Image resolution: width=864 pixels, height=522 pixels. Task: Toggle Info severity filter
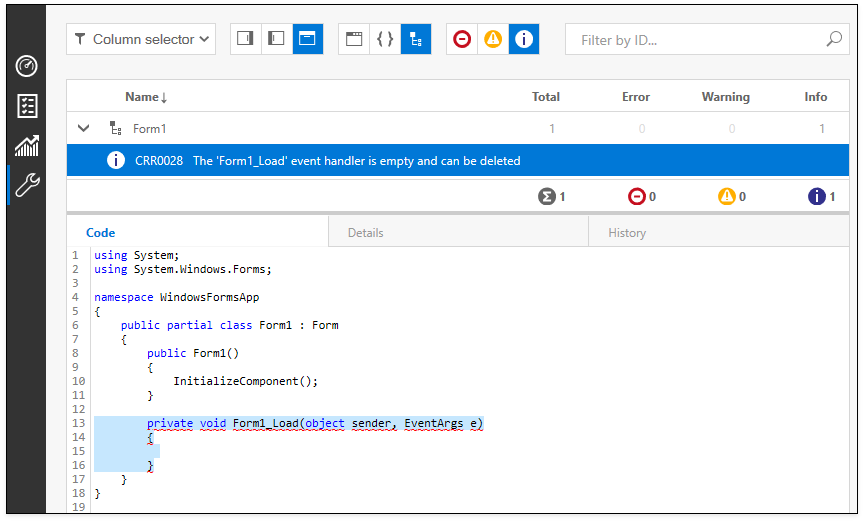coord(524,39)
